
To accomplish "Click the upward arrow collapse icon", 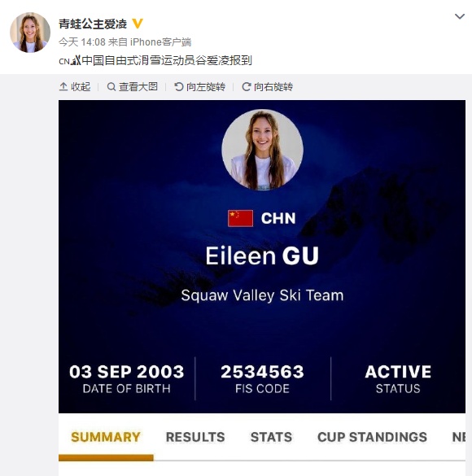I will 63,87.
